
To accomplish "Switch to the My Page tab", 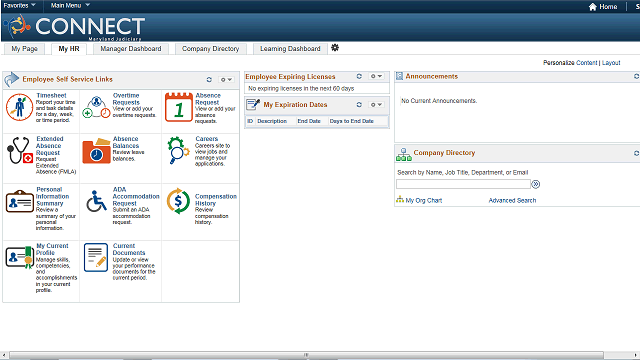I will coord(24,49).
